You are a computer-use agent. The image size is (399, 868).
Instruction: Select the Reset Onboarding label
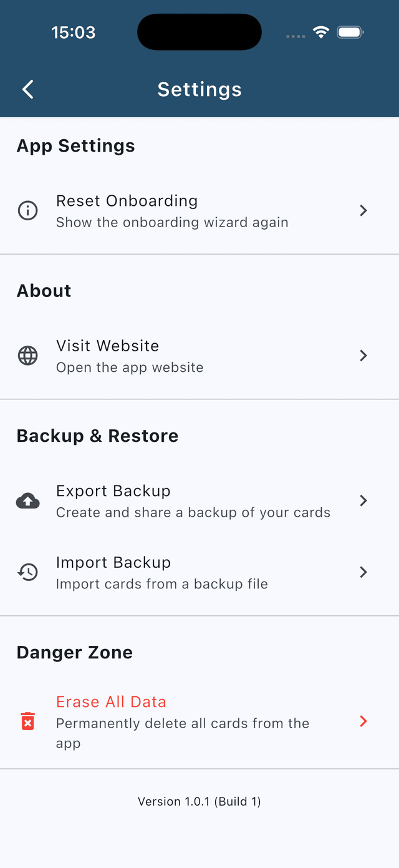[127, 201]
